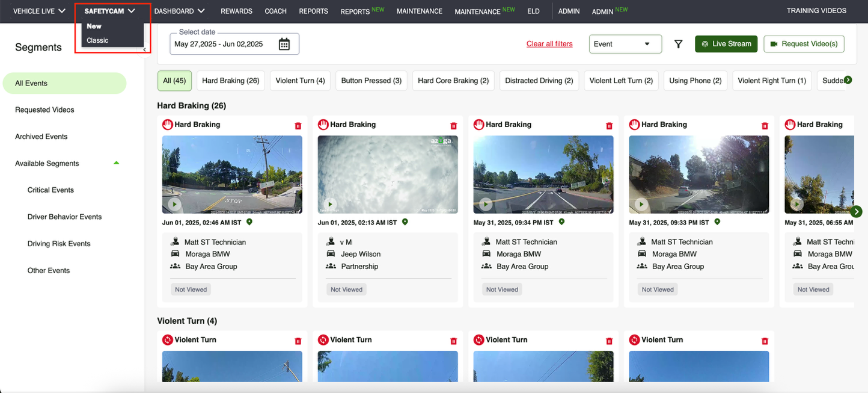The width and height of the screenshot is (868, 393).
Task: Start a Live Stream
Action: coord(726,44)
